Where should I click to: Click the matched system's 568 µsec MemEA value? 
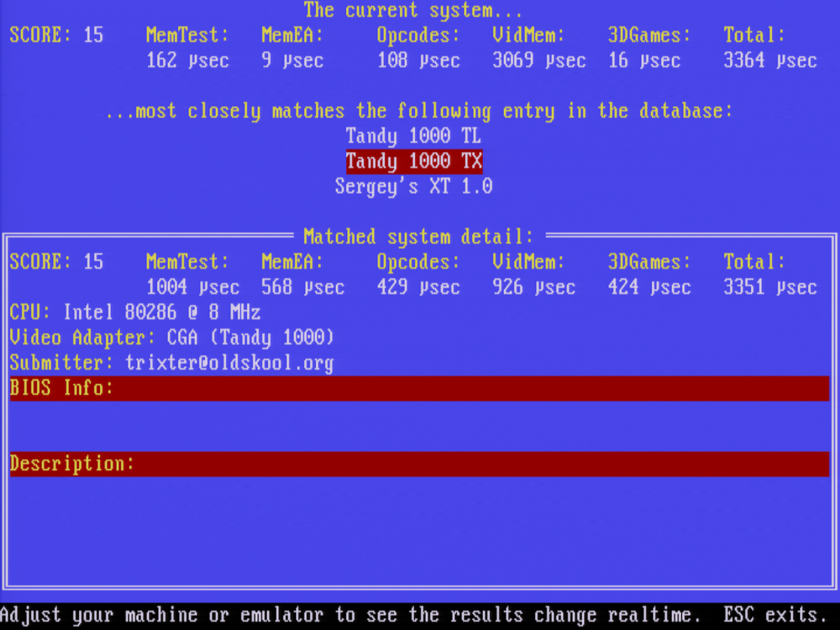[x=303, y=287]
